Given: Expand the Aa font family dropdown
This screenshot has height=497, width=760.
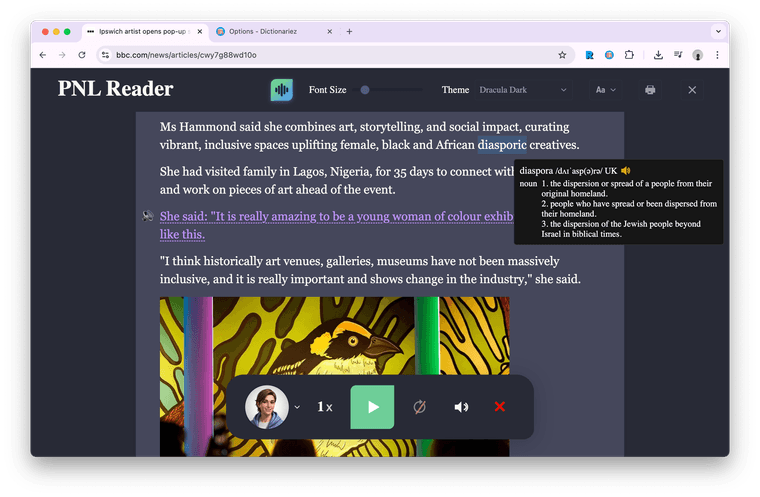Looking at the screenshot, I should [605, 90].
